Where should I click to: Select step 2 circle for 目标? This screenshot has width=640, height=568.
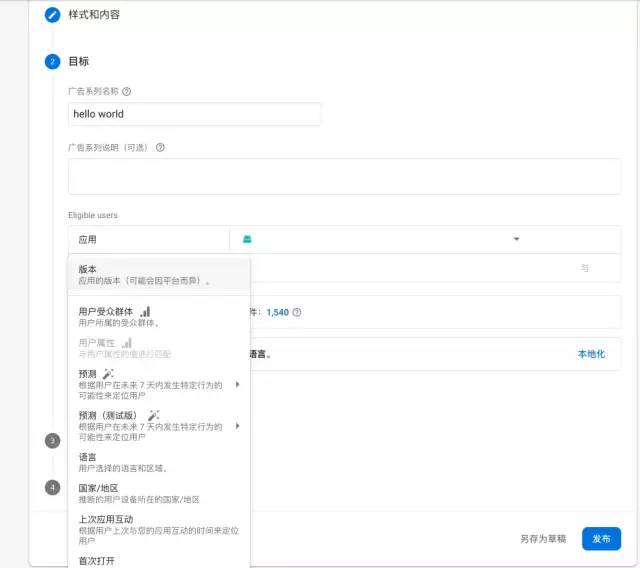(52, 62)
